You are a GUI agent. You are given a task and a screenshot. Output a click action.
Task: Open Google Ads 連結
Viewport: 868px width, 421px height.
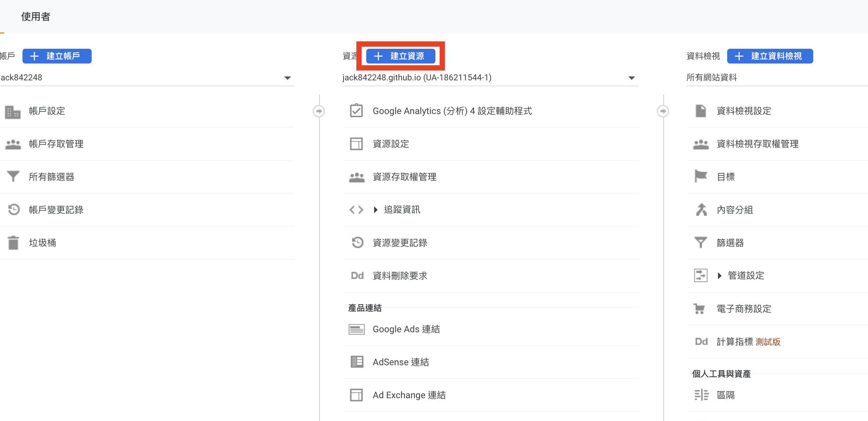pyautogui.click(x=406, y=329)
